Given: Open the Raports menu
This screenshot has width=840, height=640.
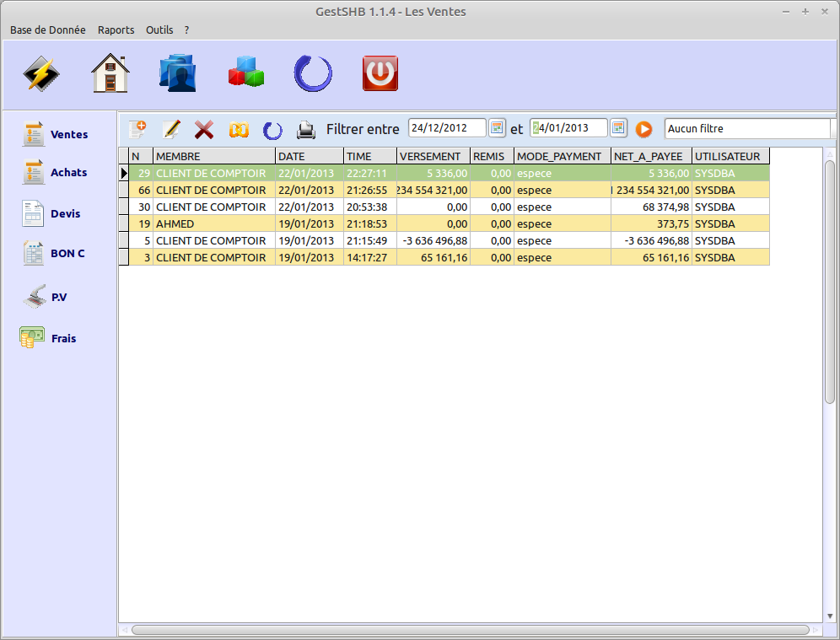Looking at the screenshot, I should click(116, 30).
